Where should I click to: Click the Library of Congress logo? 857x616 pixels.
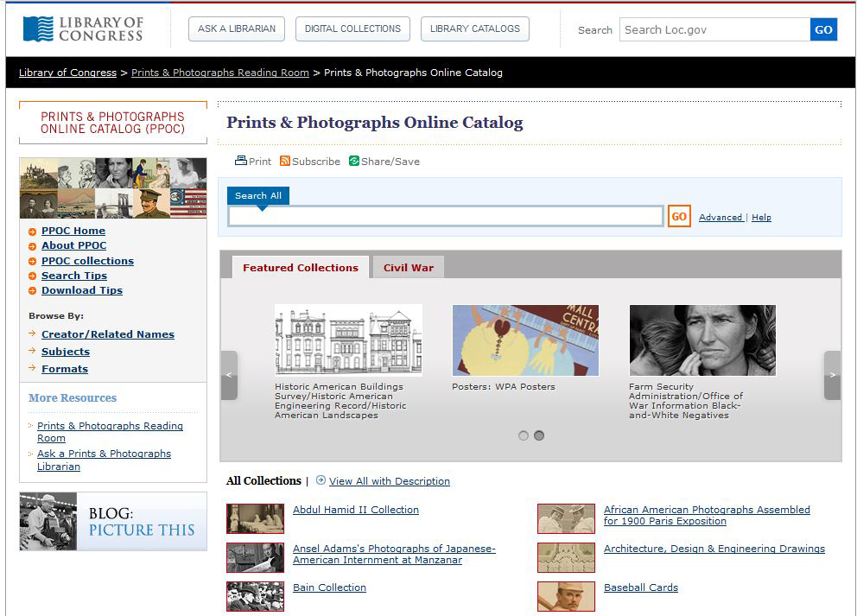(x=83, y=29)
